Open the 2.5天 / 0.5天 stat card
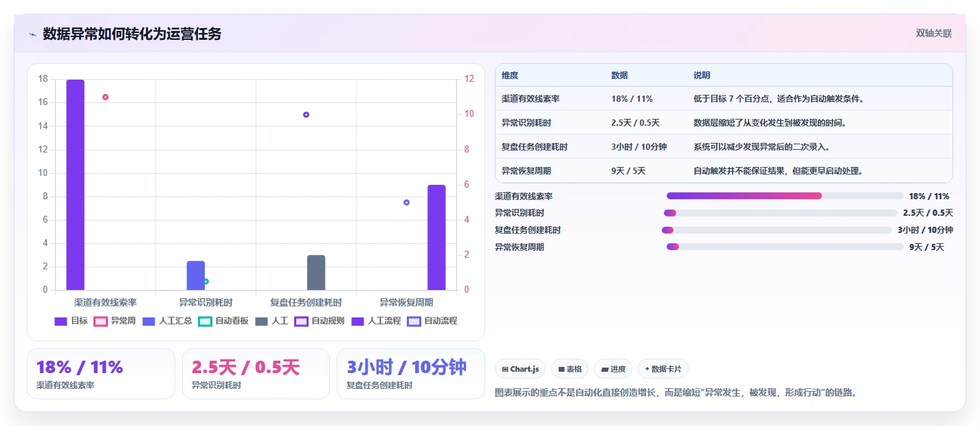The width and height of the screenshot is (980, 426). (256, 374)
